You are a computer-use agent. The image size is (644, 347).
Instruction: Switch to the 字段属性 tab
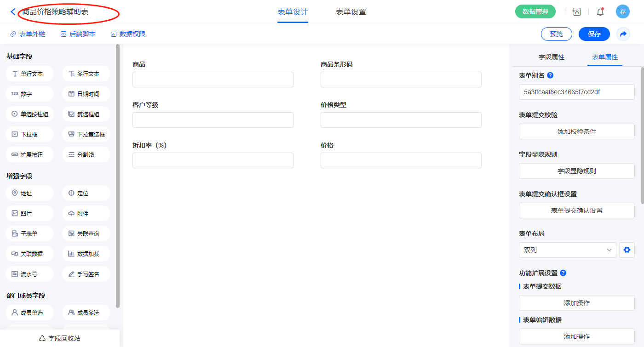click(x=551, y=57)
